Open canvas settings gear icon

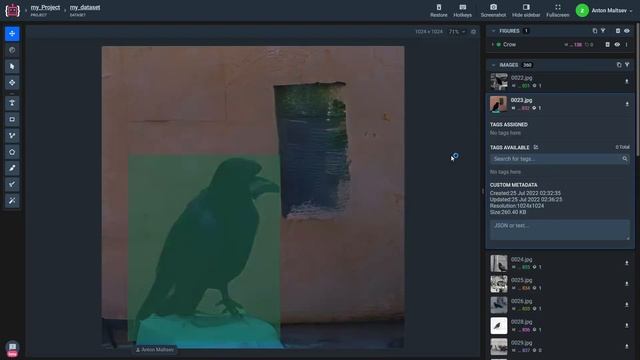tap(473, 32)
